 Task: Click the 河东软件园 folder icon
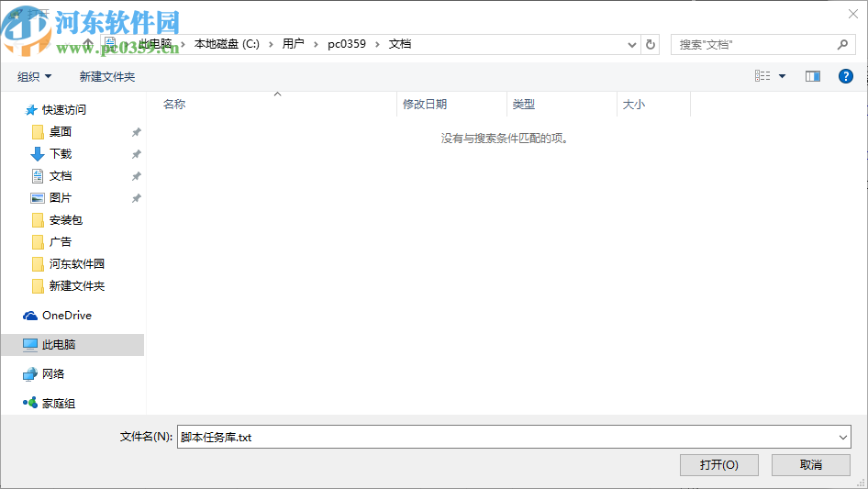point(38,264)
